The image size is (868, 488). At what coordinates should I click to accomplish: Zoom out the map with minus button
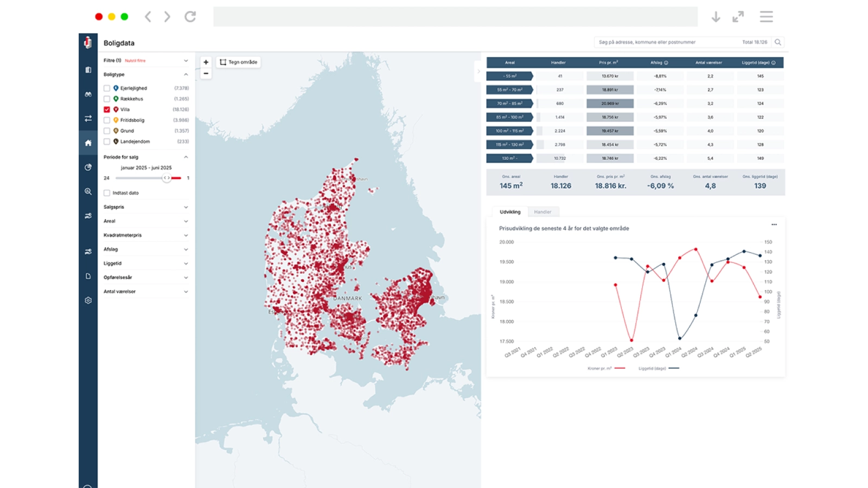206,74
